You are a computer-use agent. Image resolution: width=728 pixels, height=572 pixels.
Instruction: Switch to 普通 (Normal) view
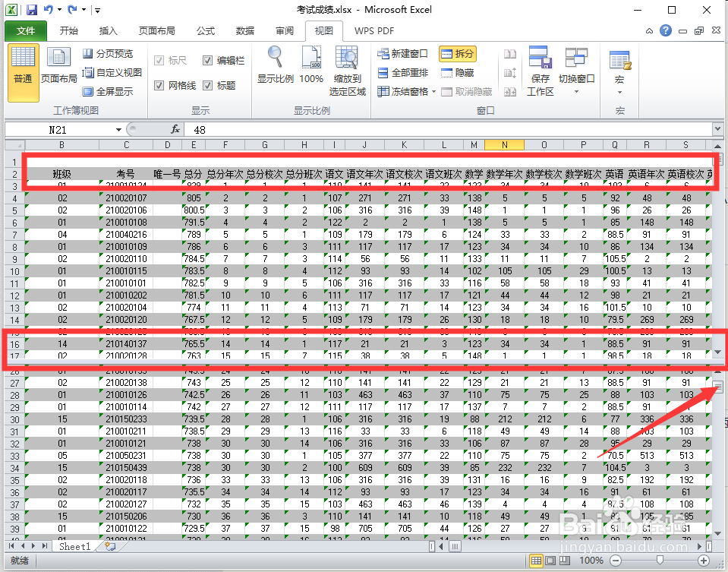[25, 68]
